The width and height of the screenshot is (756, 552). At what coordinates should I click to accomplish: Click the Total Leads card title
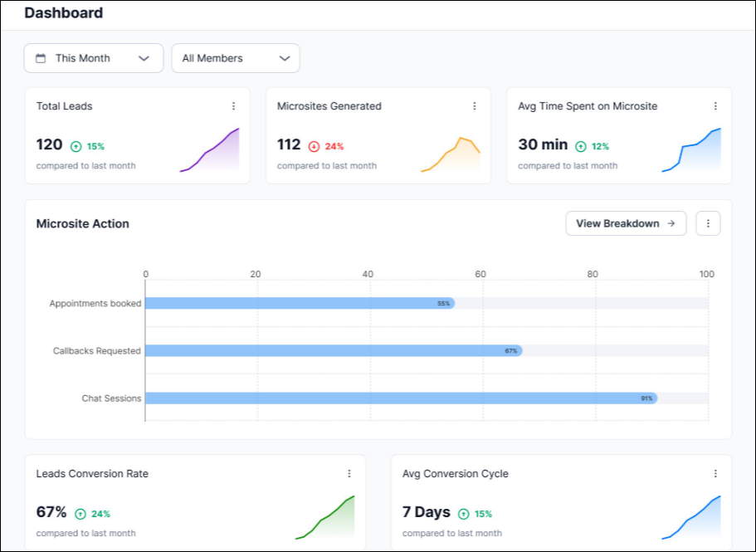point(64,106)
